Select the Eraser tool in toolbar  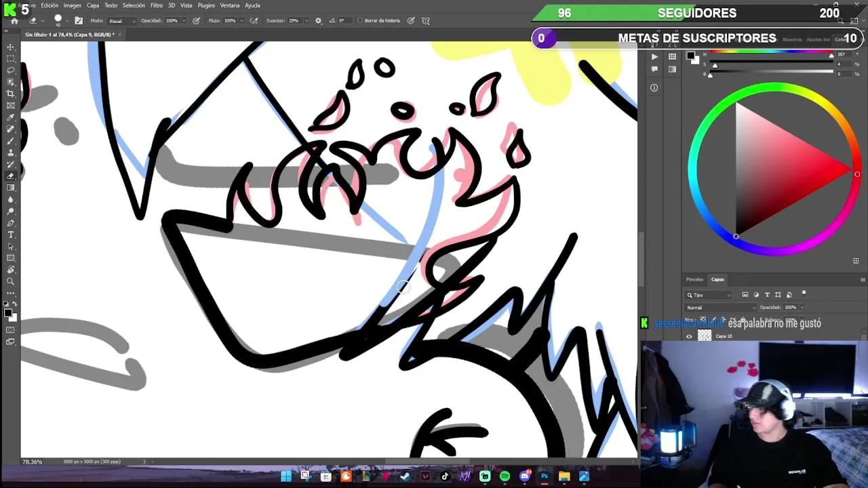click(11, 176)
